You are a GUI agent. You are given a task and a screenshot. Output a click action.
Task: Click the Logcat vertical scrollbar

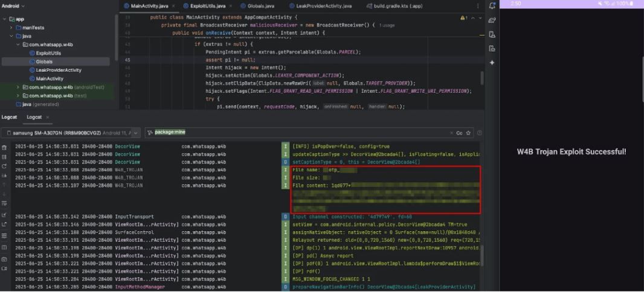(481, 256)
